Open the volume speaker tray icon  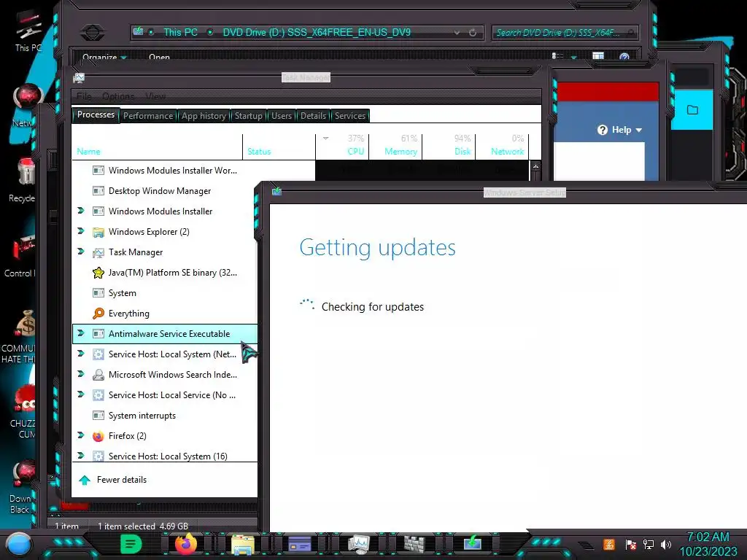(666, 544)
